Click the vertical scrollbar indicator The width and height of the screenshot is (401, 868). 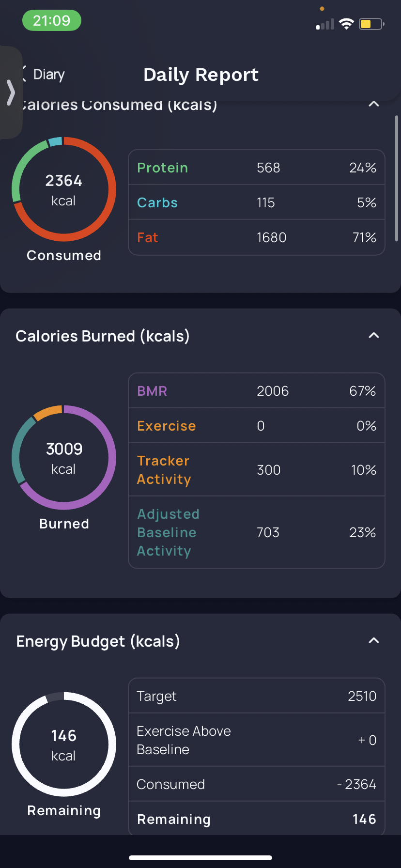pyautogui.click(x=397, y=178)
